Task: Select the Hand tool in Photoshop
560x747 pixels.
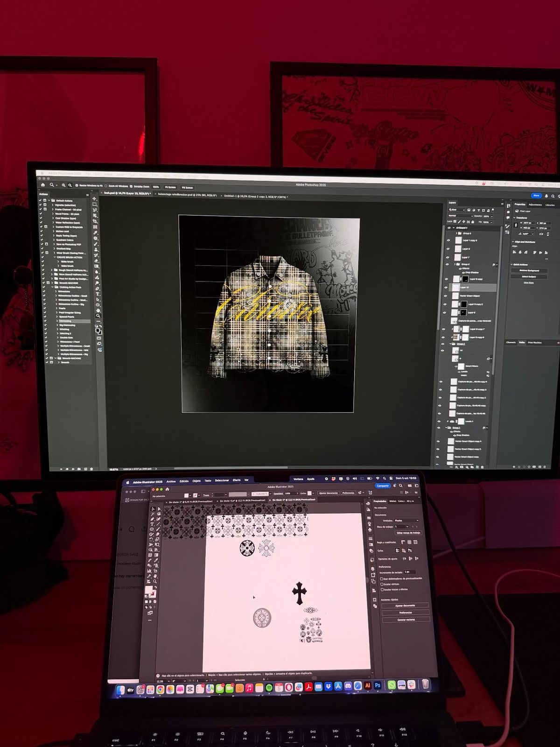Action: (98, 310)
